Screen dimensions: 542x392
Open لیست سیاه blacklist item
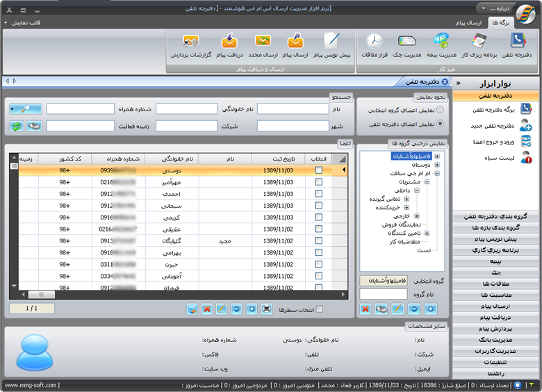click(x=508, y=158)
